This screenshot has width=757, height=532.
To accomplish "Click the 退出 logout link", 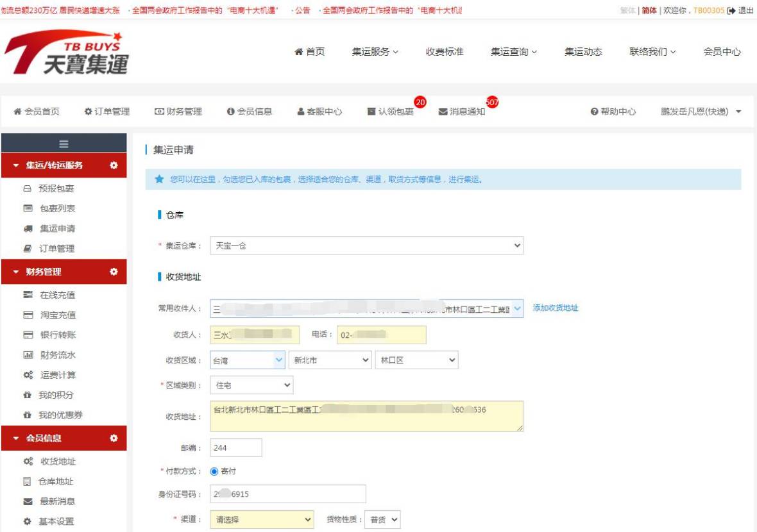I will click(x=745, y=10).
